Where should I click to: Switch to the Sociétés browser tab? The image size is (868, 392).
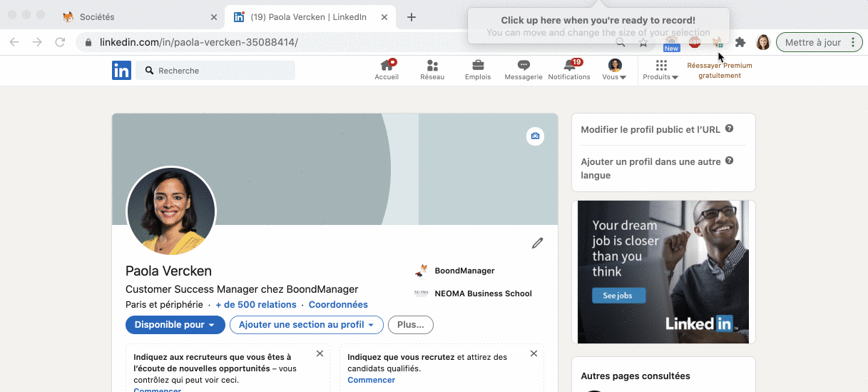pos(139,17)
